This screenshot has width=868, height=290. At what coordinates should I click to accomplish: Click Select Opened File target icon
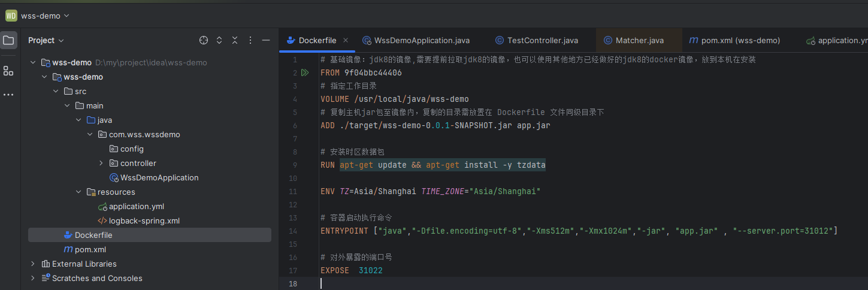click(204, 40)
